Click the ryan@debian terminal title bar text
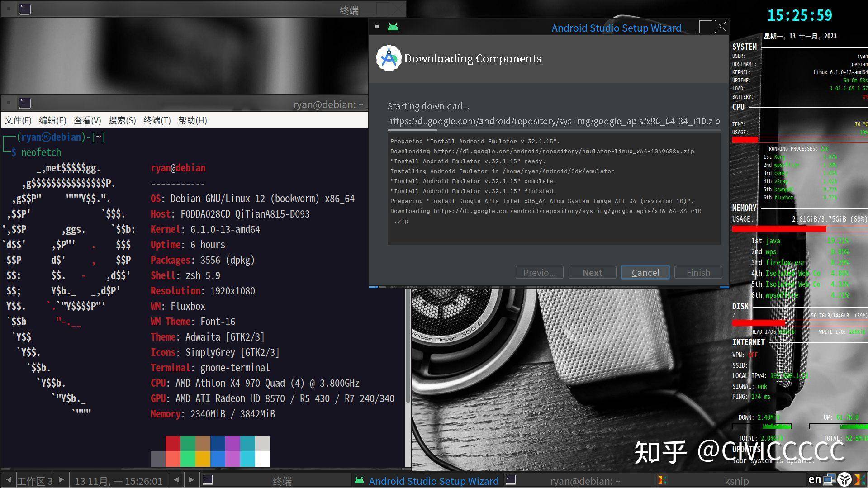Screen dimensions: 868x488 (x=328, y=104)
